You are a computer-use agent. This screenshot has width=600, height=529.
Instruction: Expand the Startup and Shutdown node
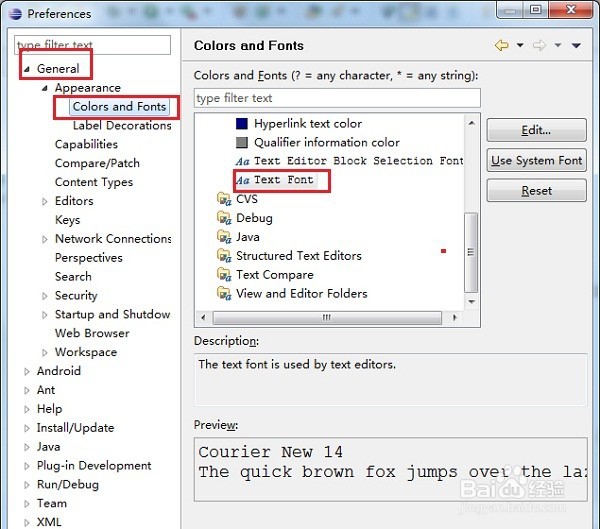[45, 315]
